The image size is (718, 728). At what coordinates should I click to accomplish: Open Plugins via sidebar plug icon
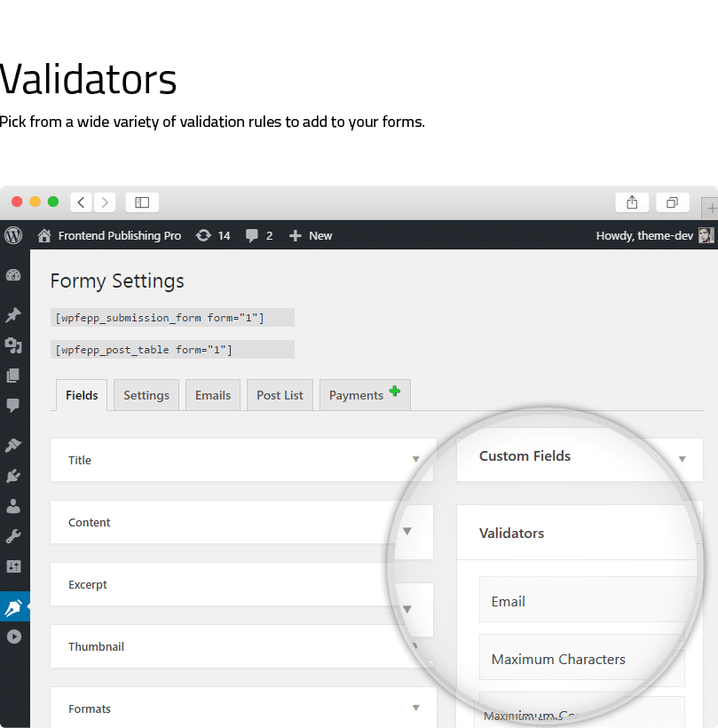click(13, 476)
